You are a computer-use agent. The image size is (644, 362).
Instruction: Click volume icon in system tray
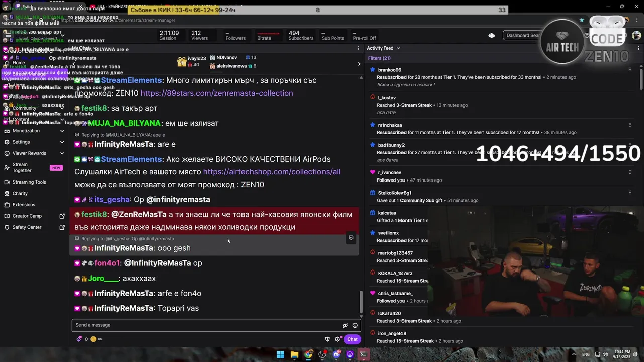606,354
